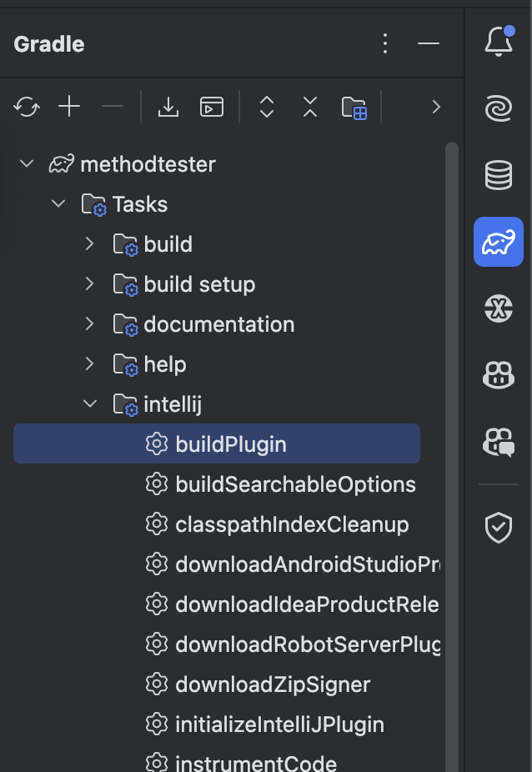Open the Notifications bell in sidebar
532x772 pixels.
[499, 43]
